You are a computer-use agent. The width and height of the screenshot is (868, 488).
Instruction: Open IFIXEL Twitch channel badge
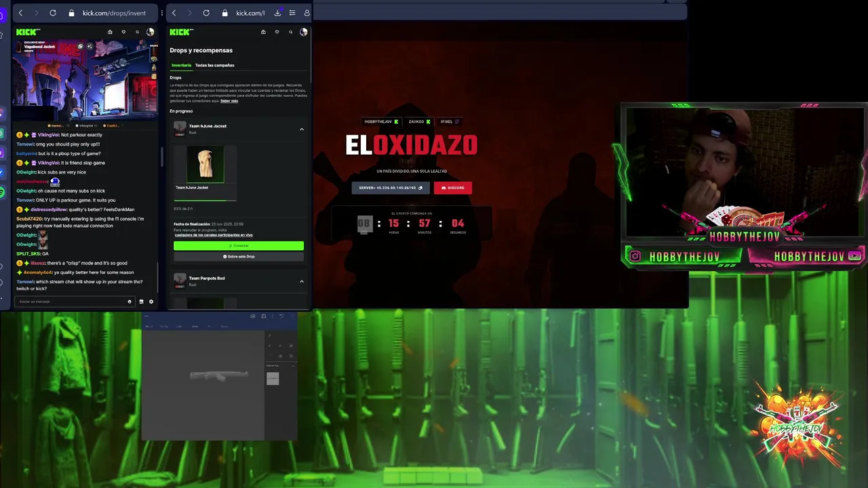click(x=450, y=121)
